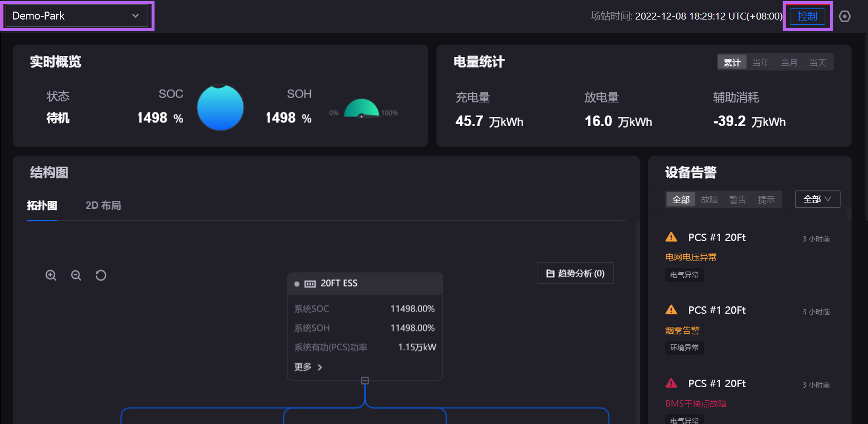Click the 电网电压异常 warning triangle icon
The image size is (868, 424).
[671, 237]
